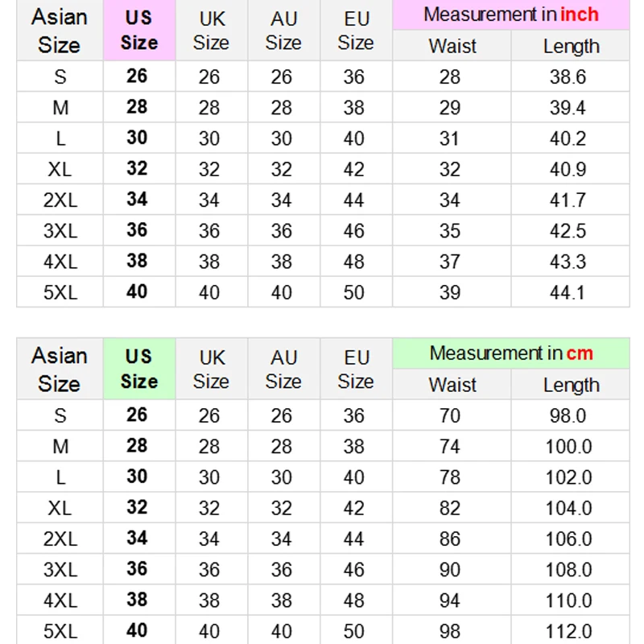Image resolution: width=644 pixels, height=644 pixels.
Task: Select the length cell 40.9
Action: (570, 169)
